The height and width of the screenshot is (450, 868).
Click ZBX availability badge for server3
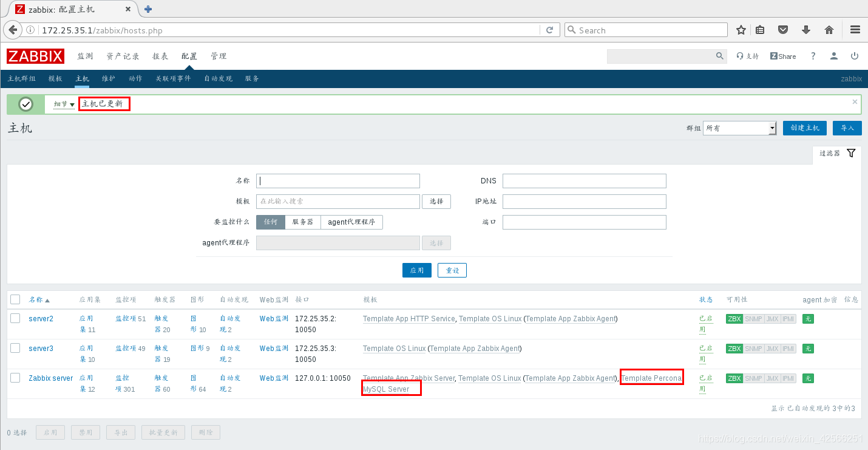pos(734,349)
